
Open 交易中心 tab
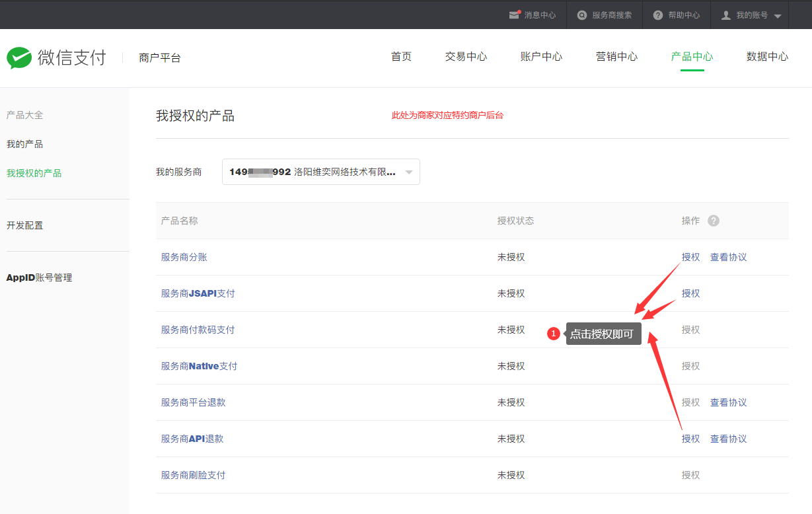tap(466, 57)
